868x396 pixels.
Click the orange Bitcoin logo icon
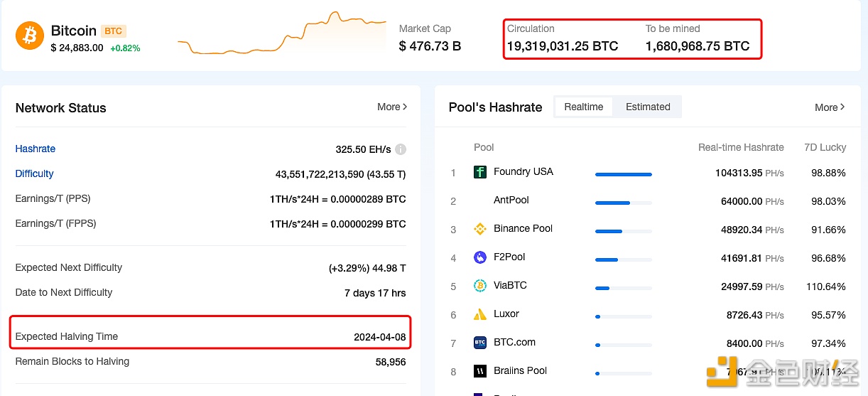tap(30, 36)
